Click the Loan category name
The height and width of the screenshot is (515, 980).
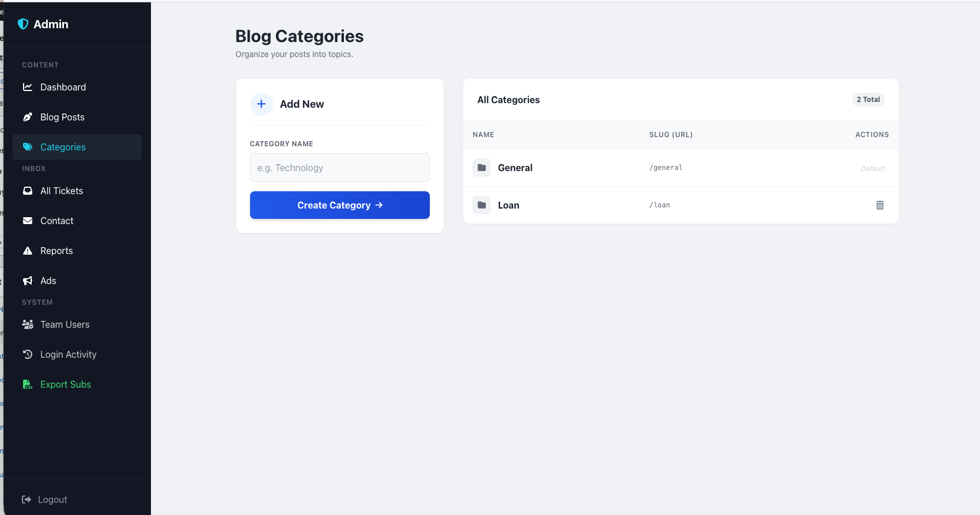[x=509, y=205]
